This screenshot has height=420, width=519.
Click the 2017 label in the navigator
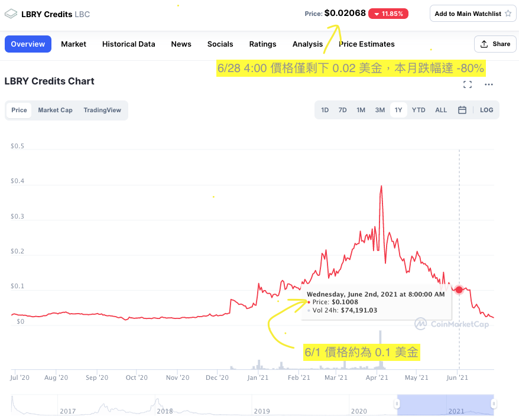point(68,411)
